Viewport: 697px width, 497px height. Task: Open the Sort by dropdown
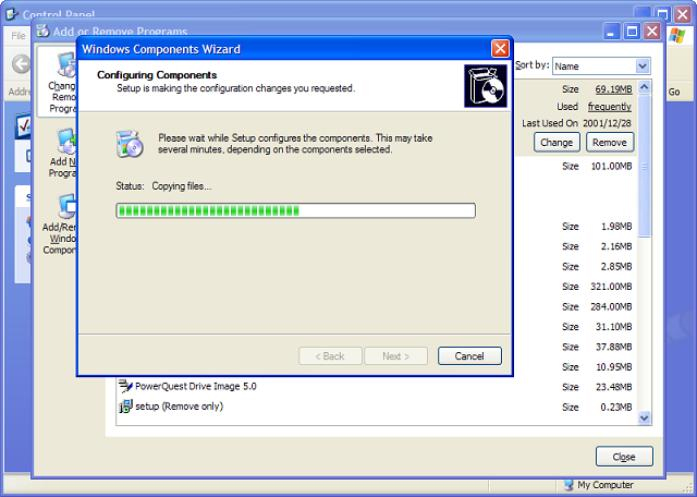641,66
